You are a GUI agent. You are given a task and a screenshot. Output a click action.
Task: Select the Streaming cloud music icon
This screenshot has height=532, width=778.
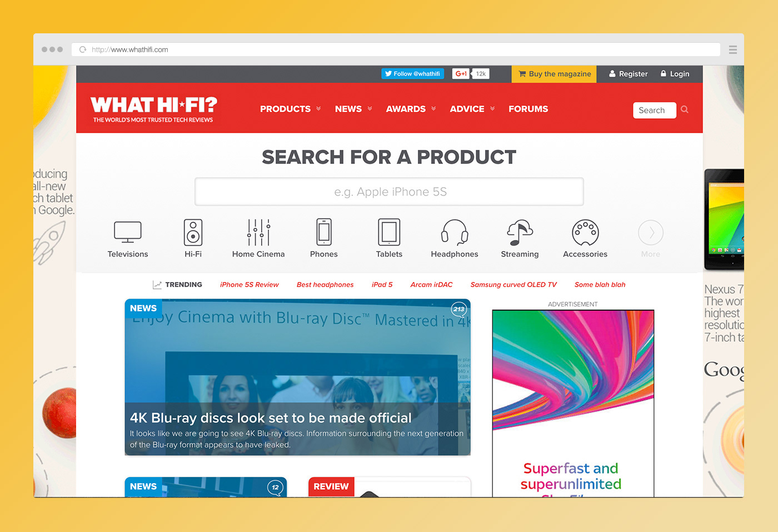tap(520, 232)
